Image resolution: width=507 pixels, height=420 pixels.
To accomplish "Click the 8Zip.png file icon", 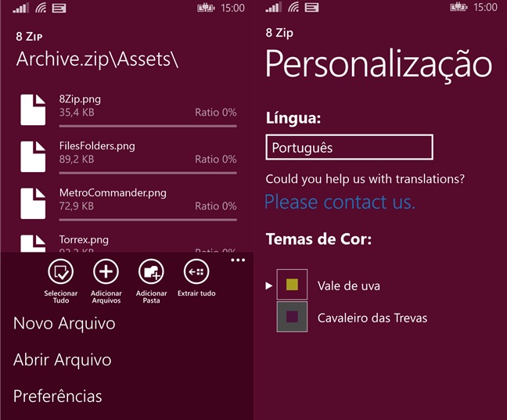I will point(33,109).
